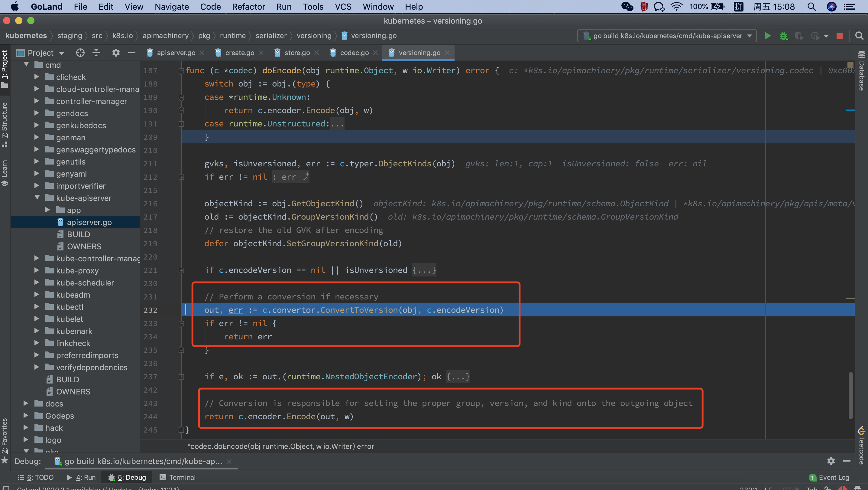Open Debug panel settings gear

pos(831,461)
